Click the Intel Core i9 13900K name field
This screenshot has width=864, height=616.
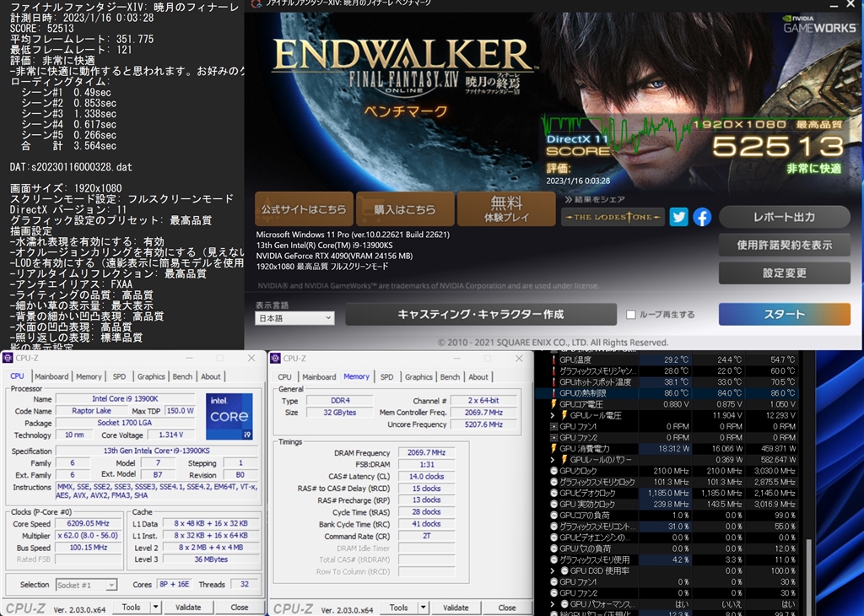(x=125, y=398)
